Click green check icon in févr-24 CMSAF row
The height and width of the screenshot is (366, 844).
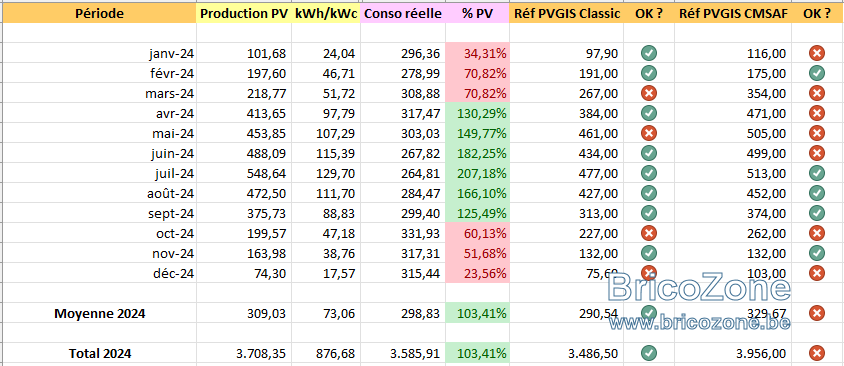817,73
